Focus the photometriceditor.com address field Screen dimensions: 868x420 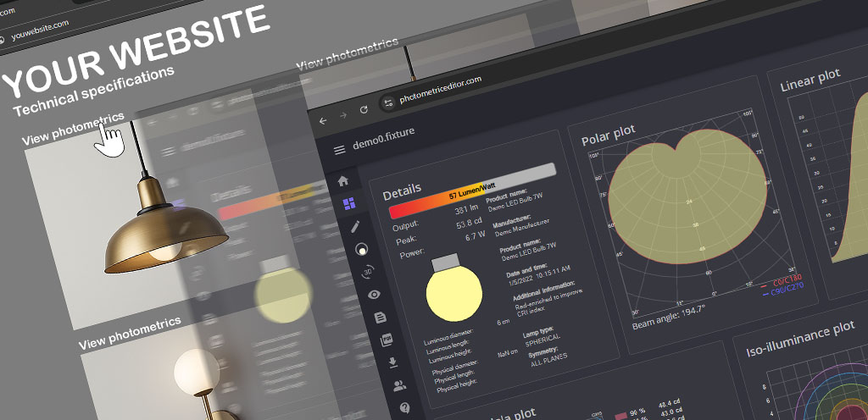click(440, 88)
